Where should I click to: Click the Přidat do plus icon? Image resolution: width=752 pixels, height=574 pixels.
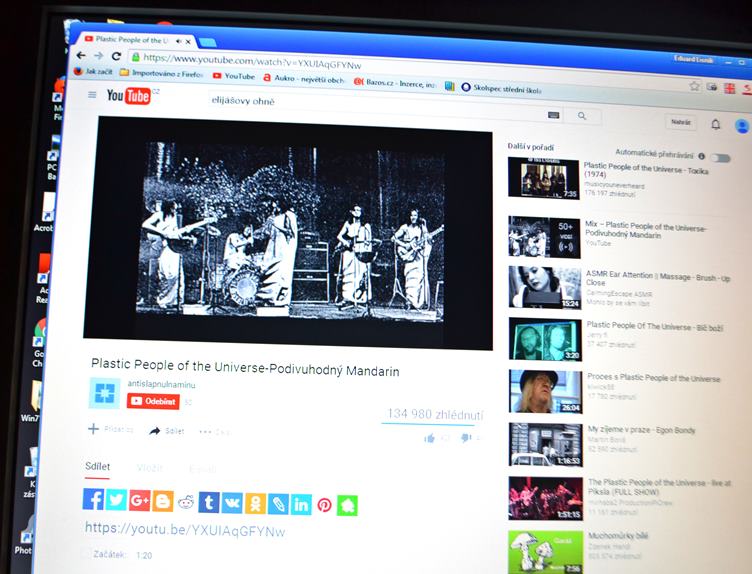pyautogui.click(x=94, y=429)
